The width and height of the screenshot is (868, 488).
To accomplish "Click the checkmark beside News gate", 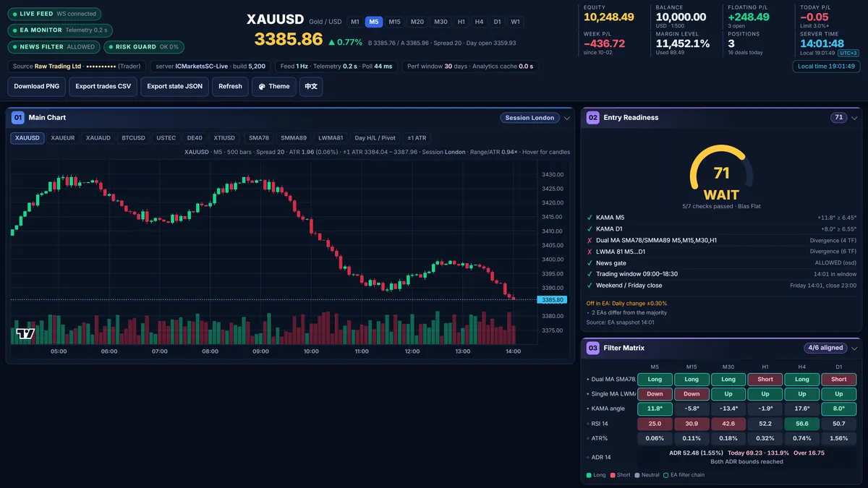I will pyautogui.click(x=590, y=263).
